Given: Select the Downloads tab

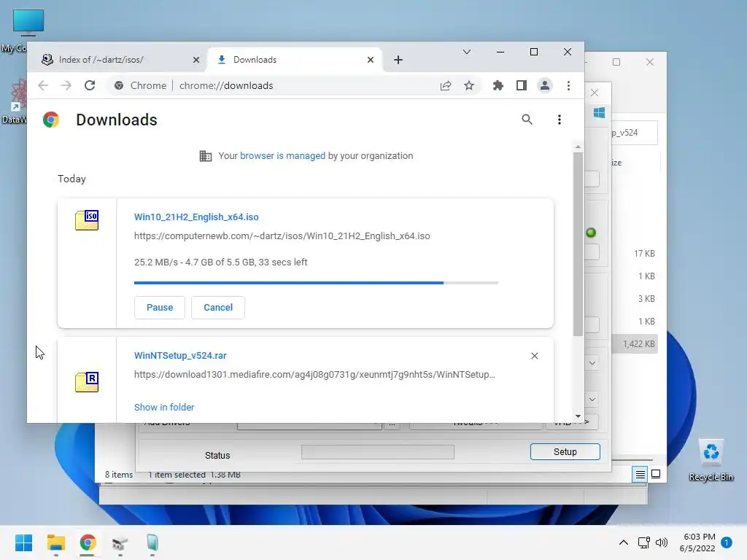Looking at the screenshot, I should pos(295,60).
